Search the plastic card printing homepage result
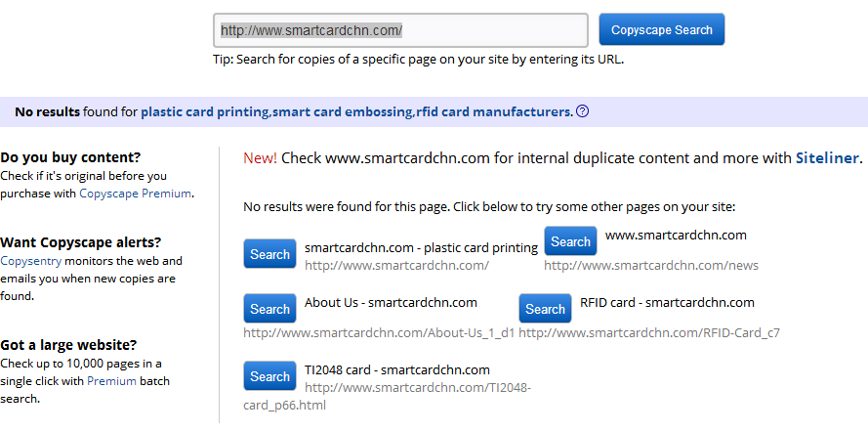Viewport: 868px width, 432px height. tap(269, 254)
